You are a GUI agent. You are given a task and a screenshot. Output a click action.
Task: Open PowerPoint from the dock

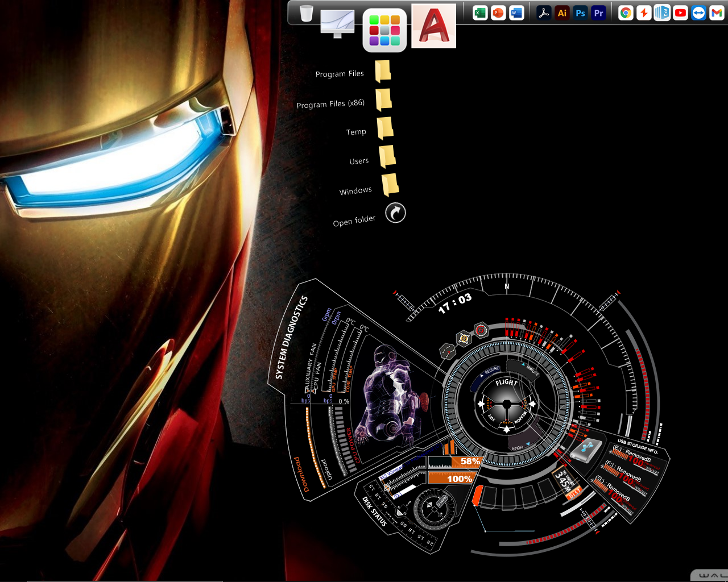(x=498, y=13)
